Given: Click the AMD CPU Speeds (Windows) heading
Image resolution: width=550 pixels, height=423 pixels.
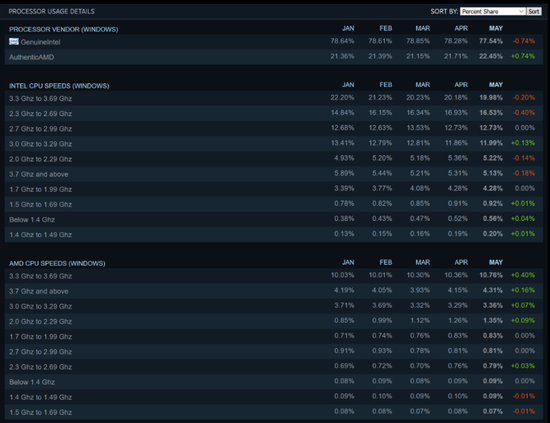Looking at the screenshot, I should tap(57, 263).
